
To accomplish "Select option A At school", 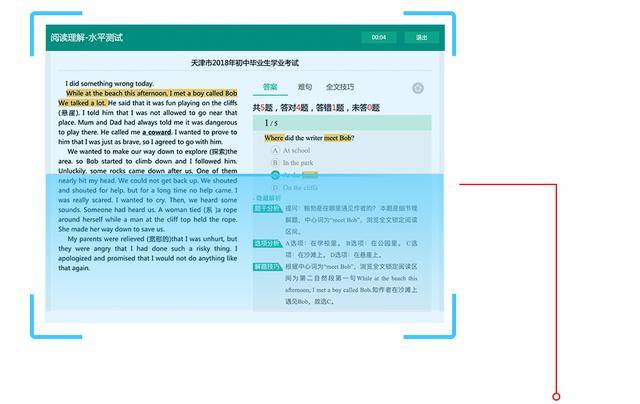I will pos(291,151).
